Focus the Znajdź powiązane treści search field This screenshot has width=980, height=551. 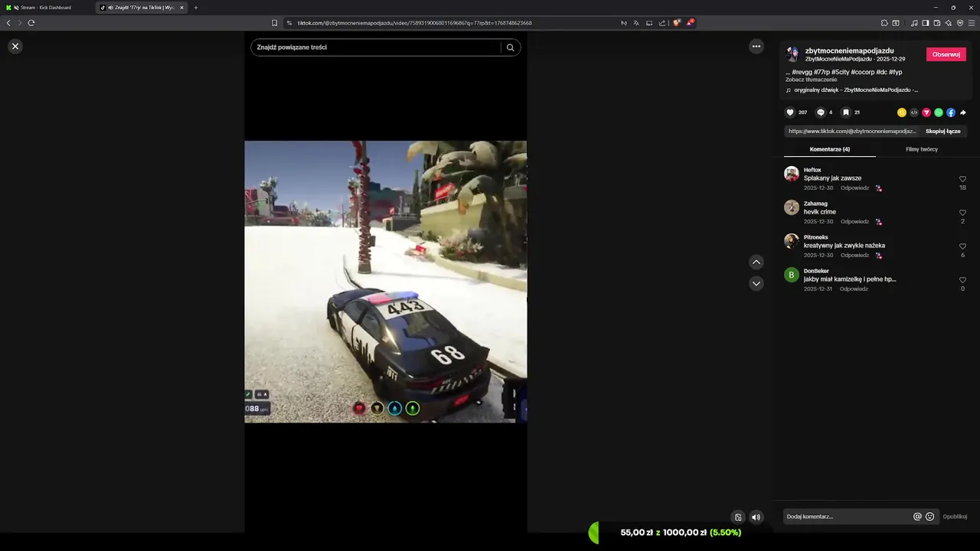click(375, 47)
